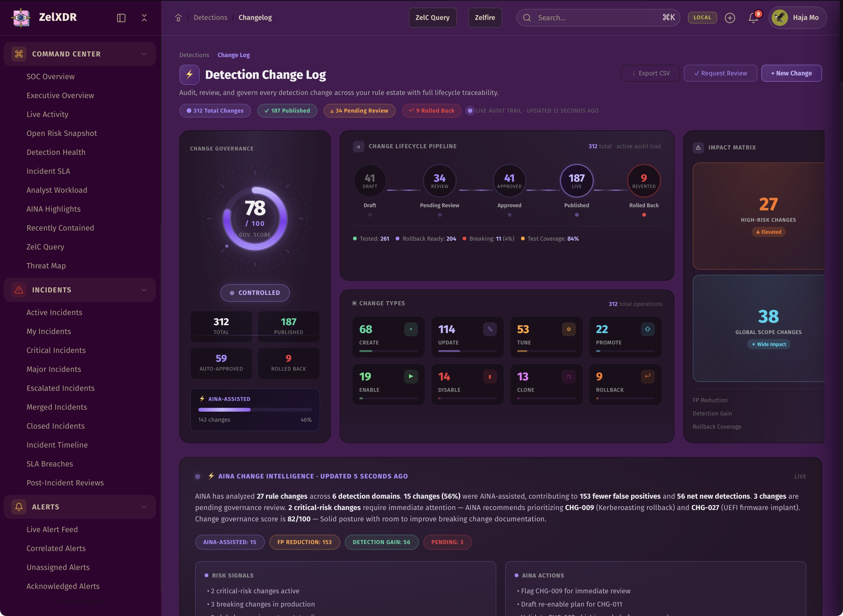
Task: Collapse the Alerts sidebar section
Action: [x=144, y=506]
